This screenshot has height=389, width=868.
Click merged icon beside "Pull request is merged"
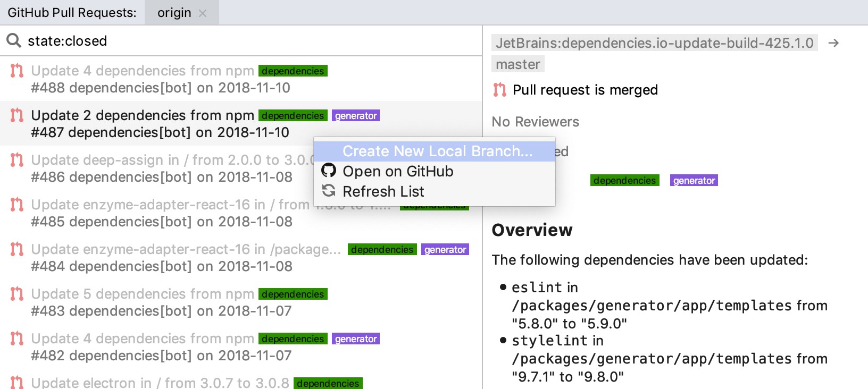click(x=499, y=90)
